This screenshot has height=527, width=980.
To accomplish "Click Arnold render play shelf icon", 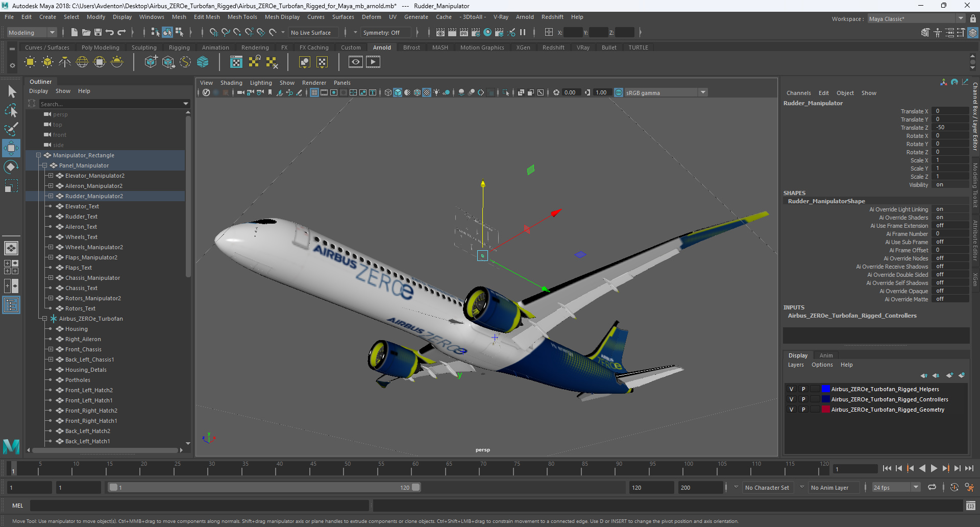I will [x=373, y=62].
